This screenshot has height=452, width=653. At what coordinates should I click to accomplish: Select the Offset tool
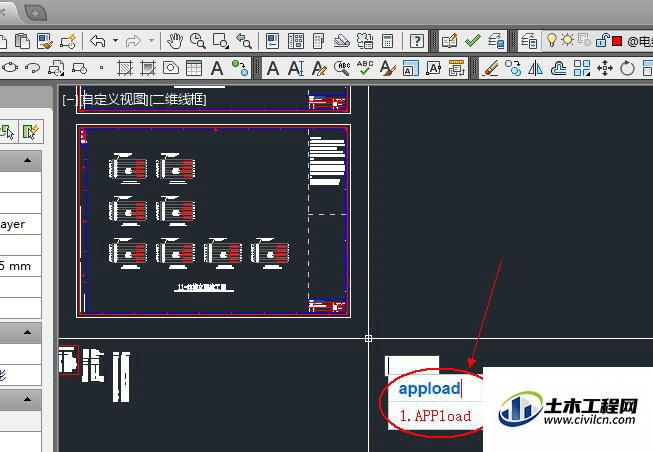(x=558, y=68)
